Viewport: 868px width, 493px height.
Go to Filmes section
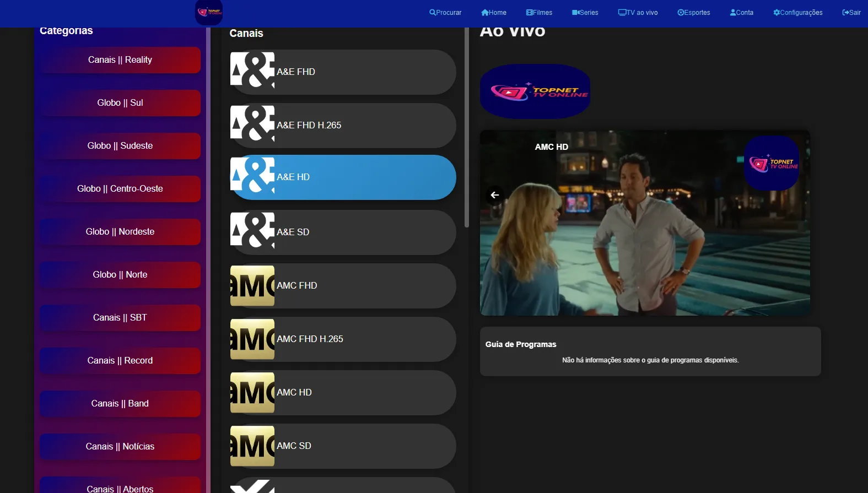point(539,13)
